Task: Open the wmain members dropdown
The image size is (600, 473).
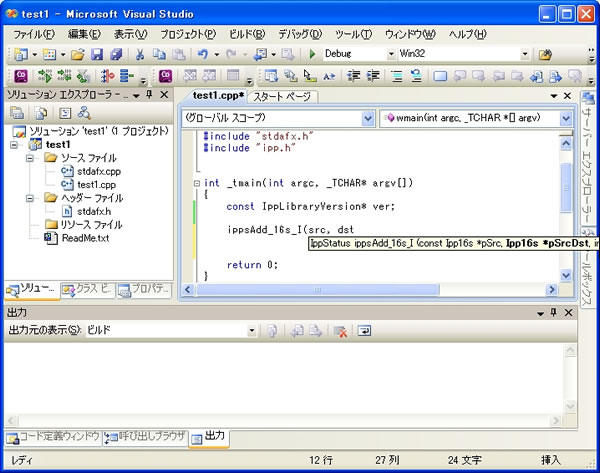Action: pos(566,118)
